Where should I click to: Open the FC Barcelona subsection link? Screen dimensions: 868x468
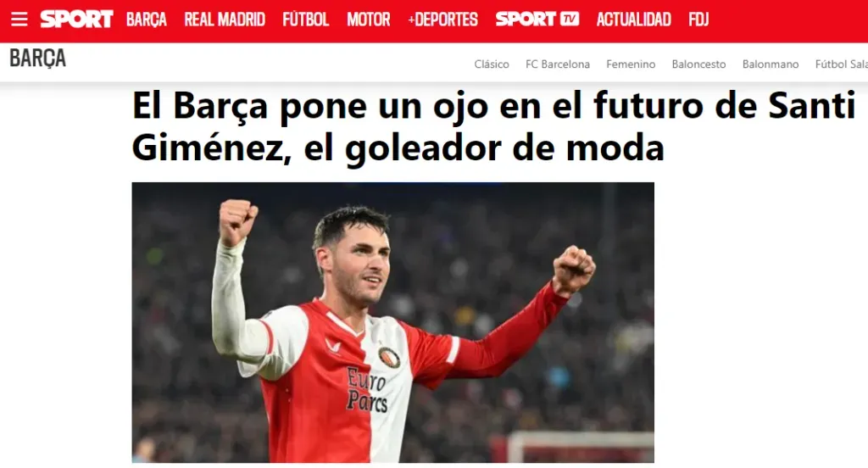point(558,64)
